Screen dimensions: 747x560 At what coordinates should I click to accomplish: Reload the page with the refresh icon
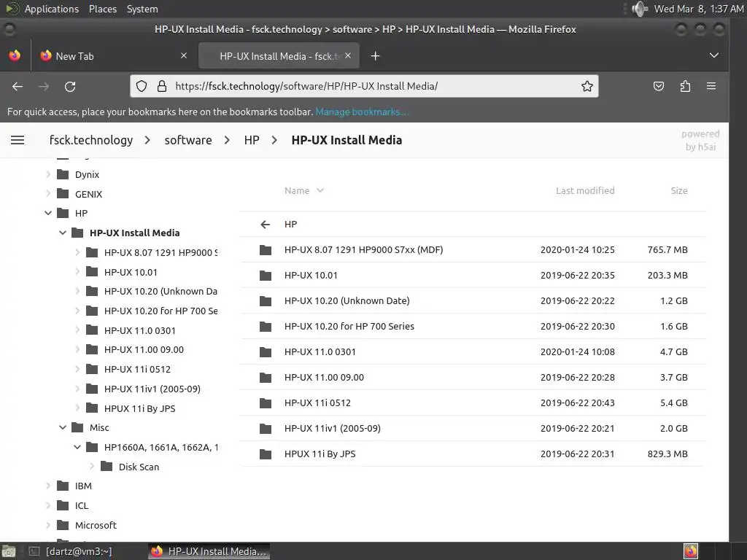point(70,86)
